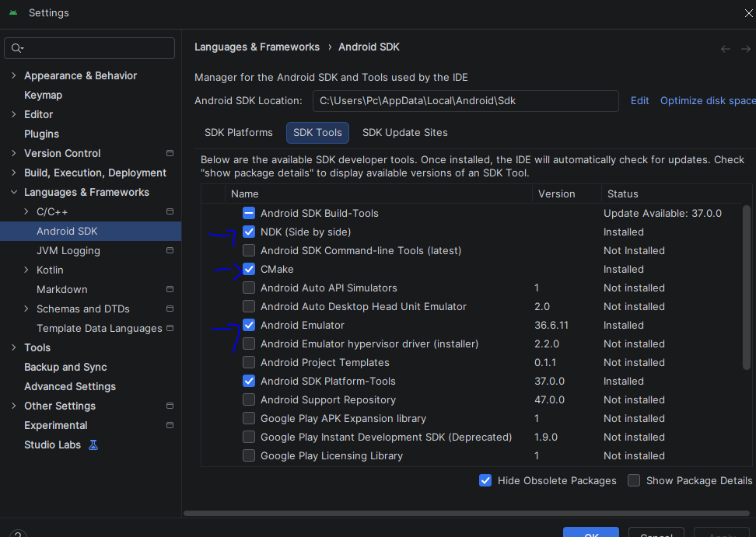Select Android SDK in sidebar

91,231
